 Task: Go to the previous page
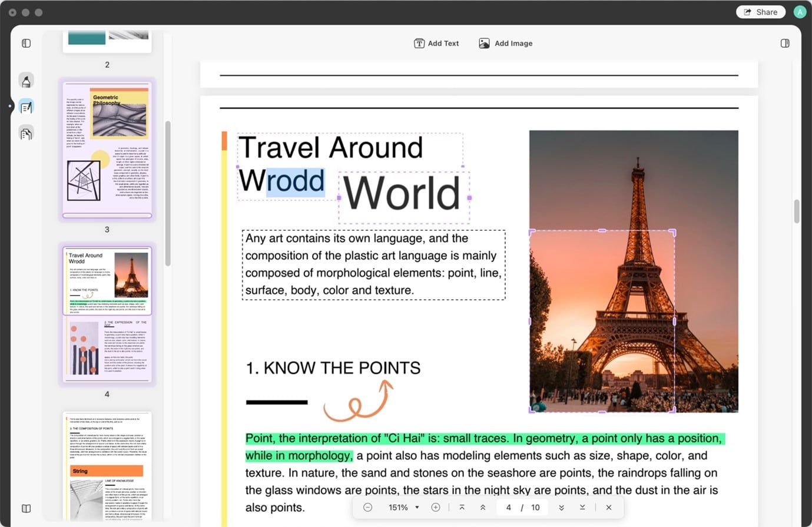pos(483,507)
